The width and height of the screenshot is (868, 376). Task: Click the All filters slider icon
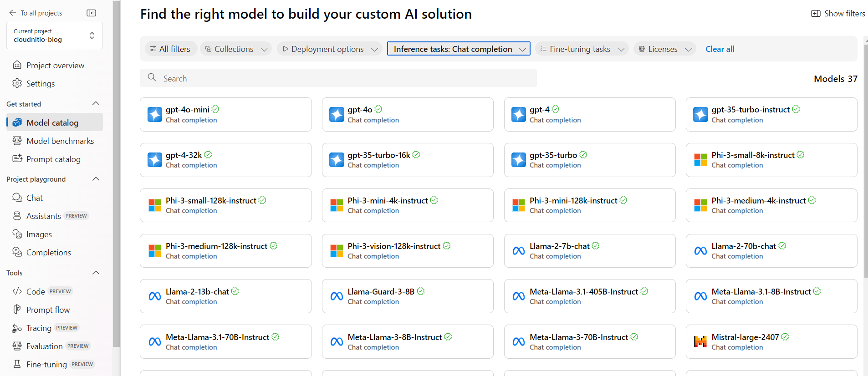[x=153, y=49]
